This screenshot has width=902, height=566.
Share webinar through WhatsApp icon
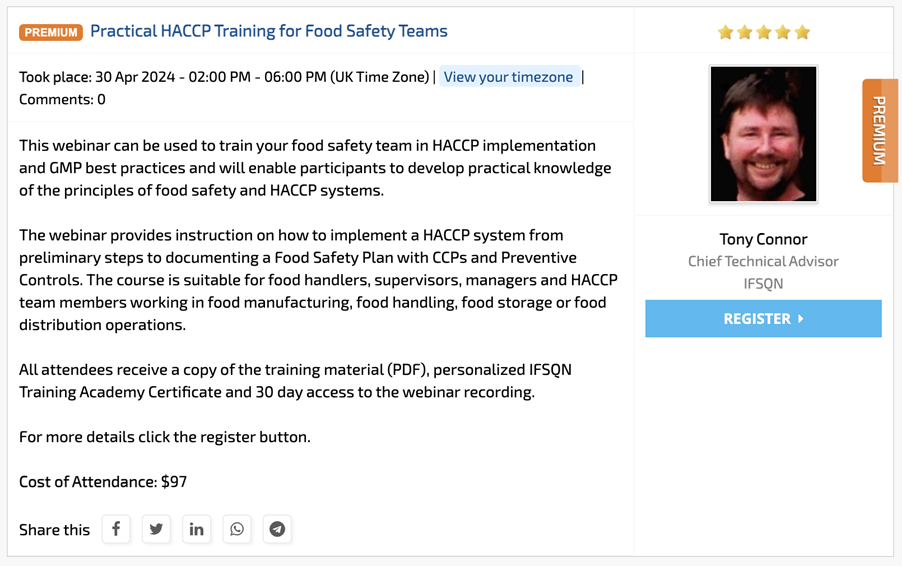(x=237, y=529)
